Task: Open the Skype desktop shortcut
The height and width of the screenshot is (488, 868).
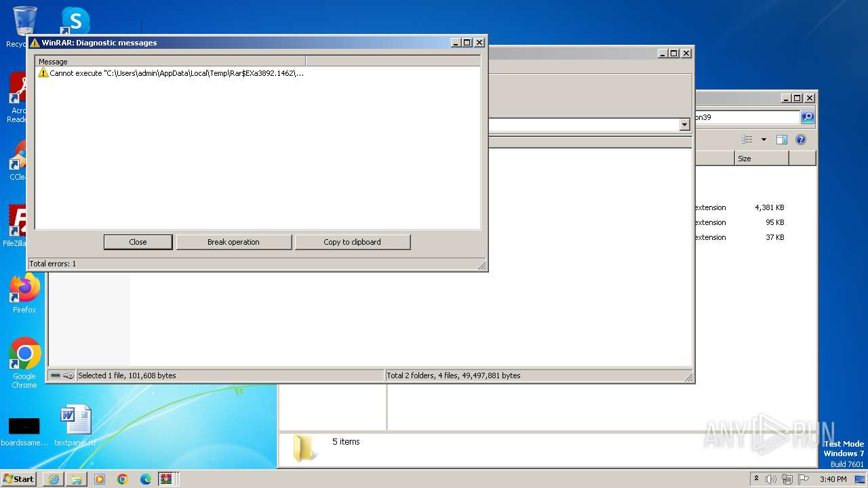Action: 75,20
